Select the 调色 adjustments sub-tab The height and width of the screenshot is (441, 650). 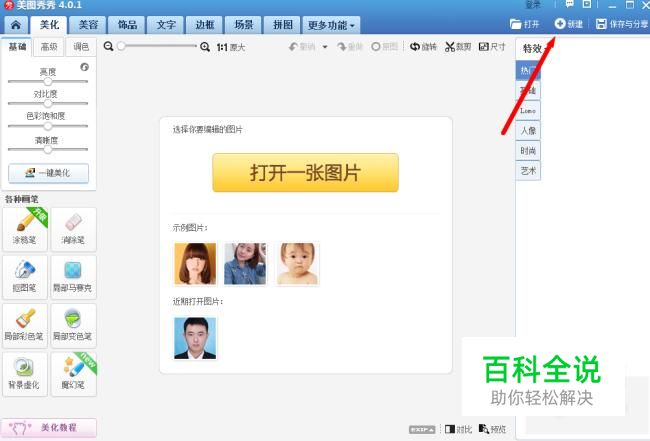coord(81,47)
